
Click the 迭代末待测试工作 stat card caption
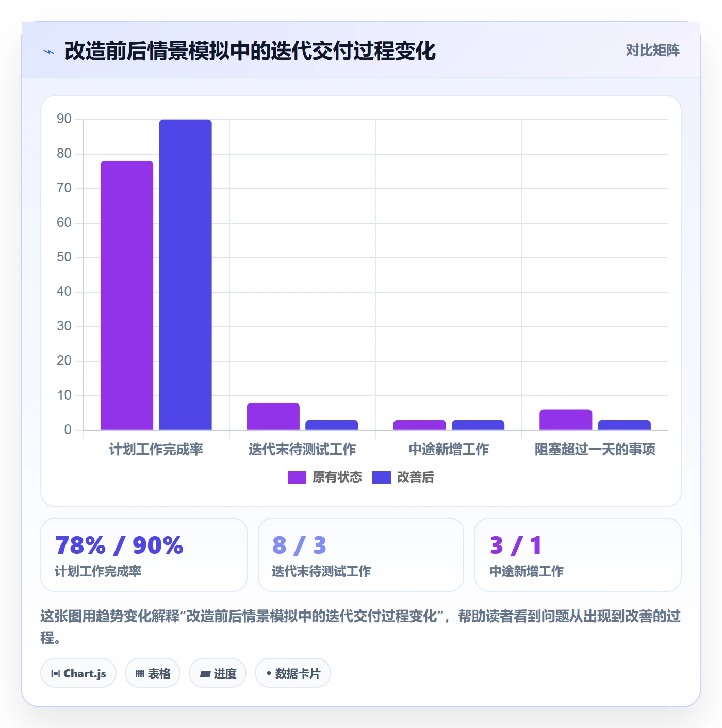click(321, 571)
